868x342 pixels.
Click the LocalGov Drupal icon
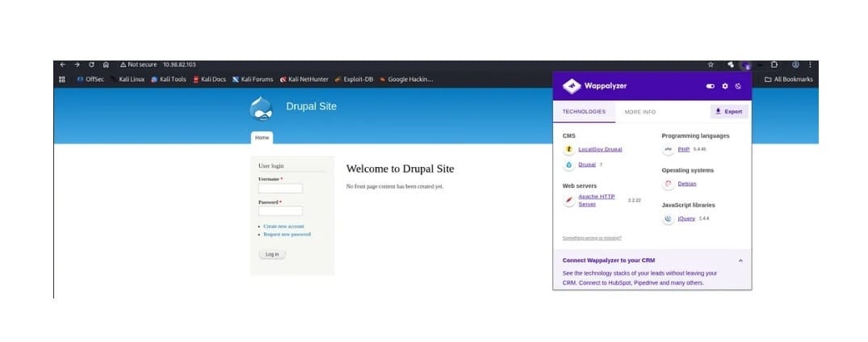click(x=568, y=149)
